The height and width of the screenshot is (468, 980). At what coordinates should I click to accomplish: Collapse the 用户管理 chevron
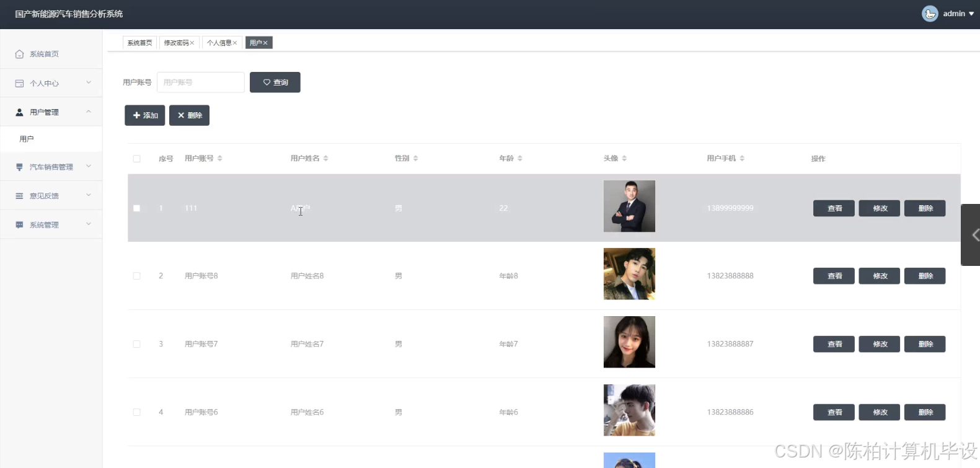[x=89, y=112]
